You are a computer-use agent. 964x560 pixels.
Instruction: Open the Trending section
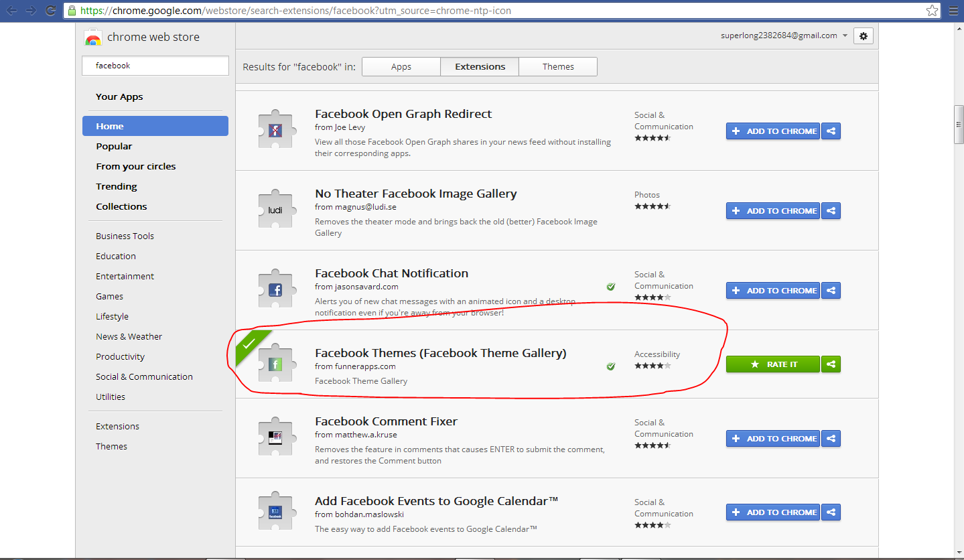point(117,186)
